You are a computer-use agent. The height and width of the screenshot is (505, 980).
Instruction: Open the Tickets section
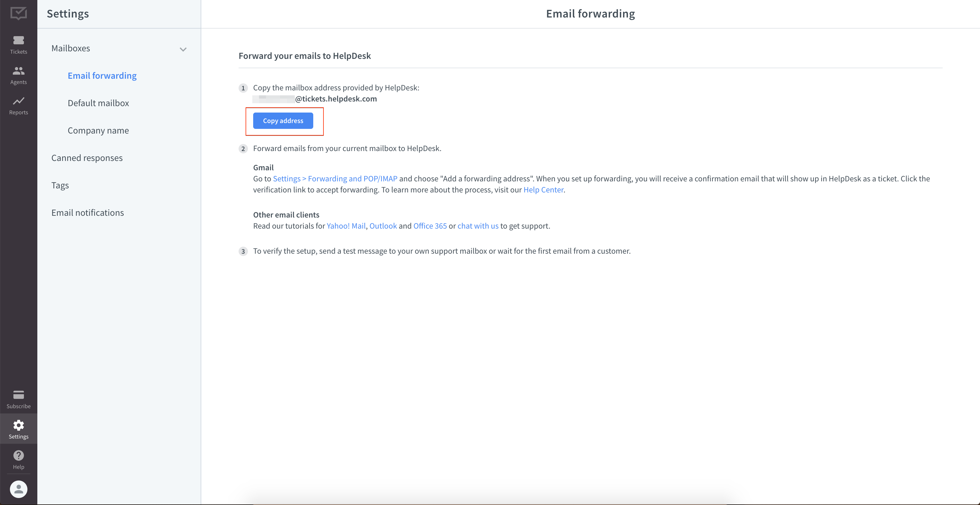coord(18,45)
